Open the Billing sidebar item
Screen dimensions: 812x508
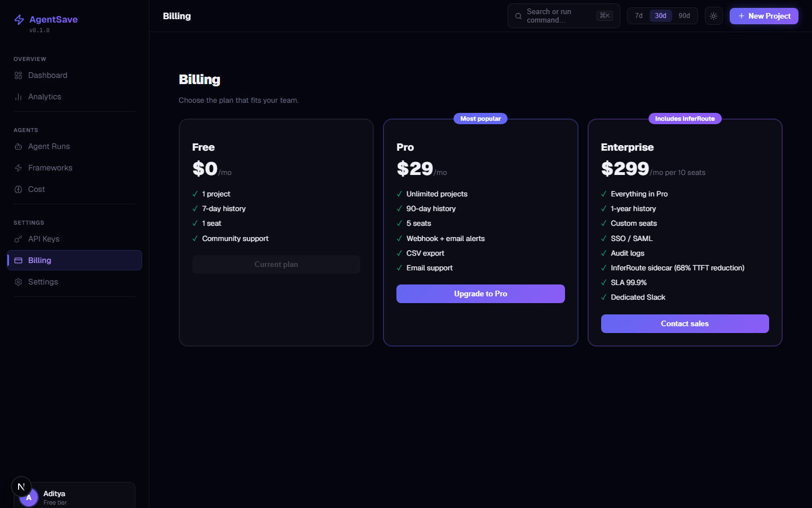74,260
